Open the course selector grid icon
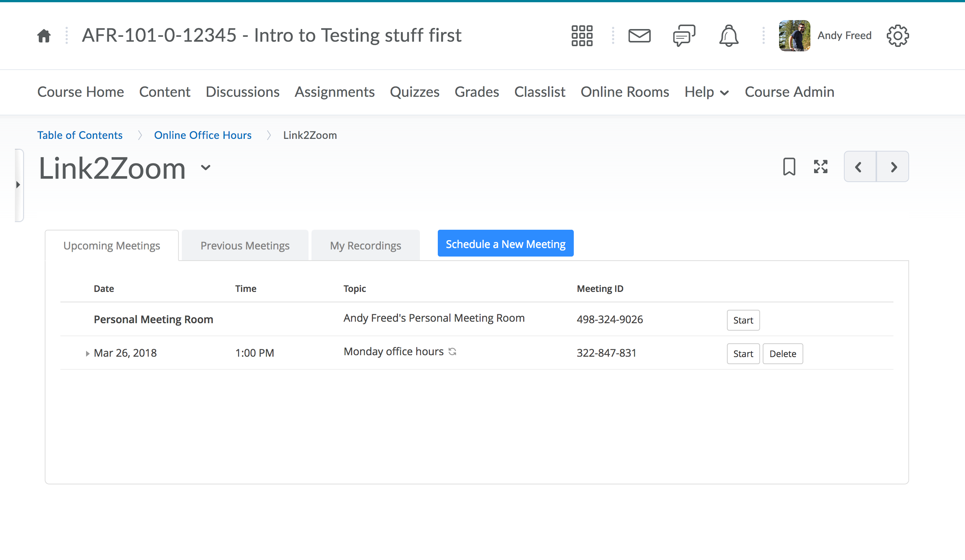Viewport: 965px width, 560px height. click(x=582, y=36)
